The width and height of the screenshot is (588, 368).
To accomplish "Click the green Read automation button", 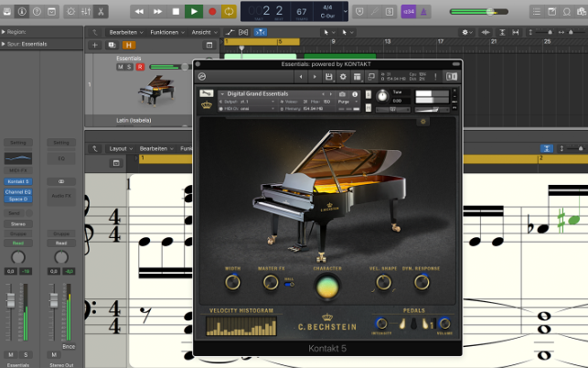I will (x=18, y=243).
